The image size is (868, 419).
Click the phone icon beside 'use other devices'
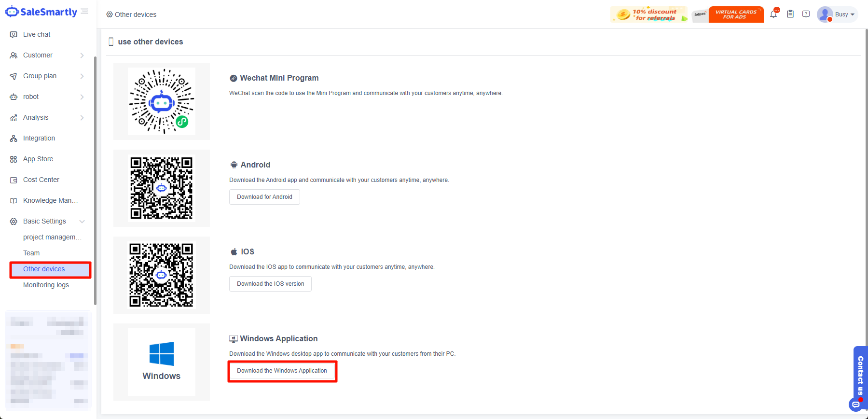point(111,42)
